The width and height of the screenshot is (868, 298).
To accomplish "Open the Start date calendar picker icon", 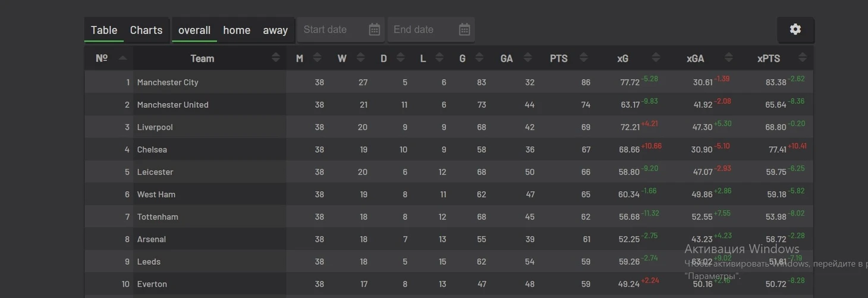I will tap(374, 30).
